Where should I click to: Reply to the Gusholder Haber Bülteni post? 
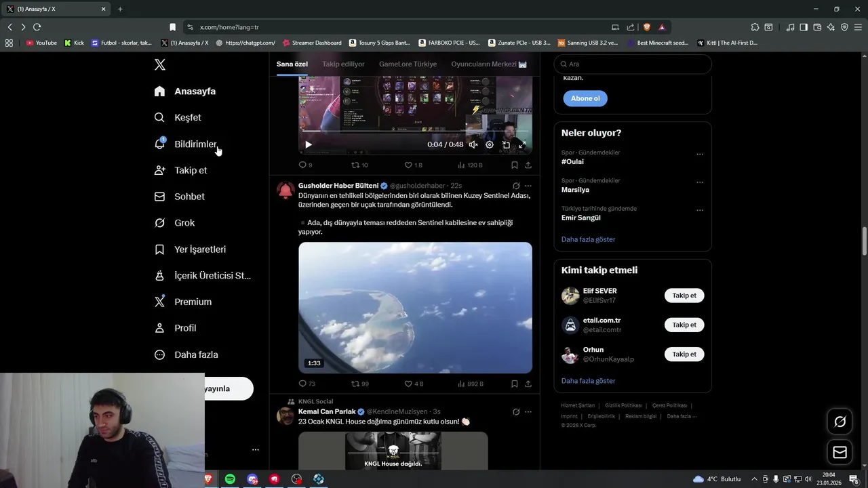click(307, 384)
